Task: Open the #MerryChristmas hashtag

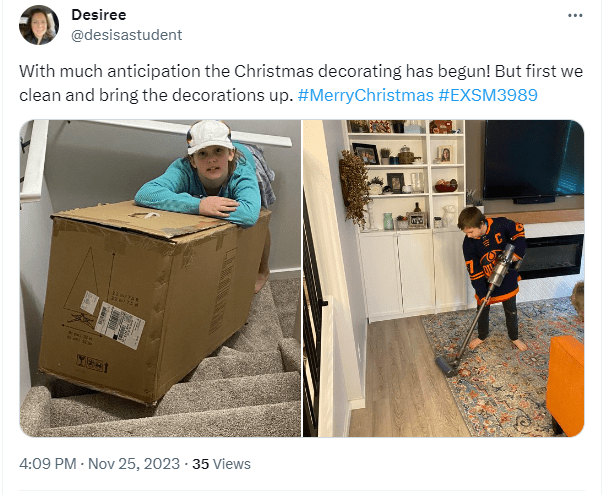Action: pyautogui.click(x=366, y=95)
